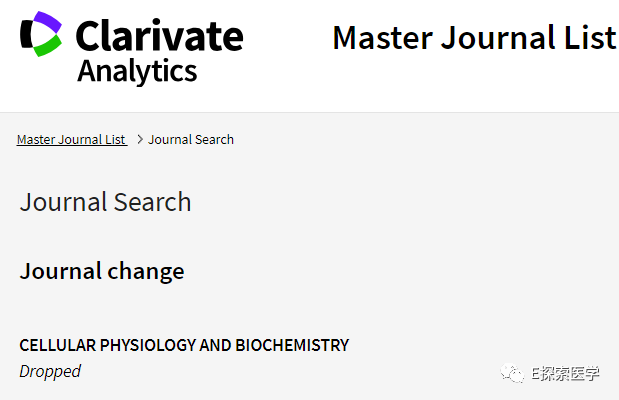Click the large Master Journal List header title
This screenshot has width=619, height=400.
pyautogui.click(x=474, y=38)
